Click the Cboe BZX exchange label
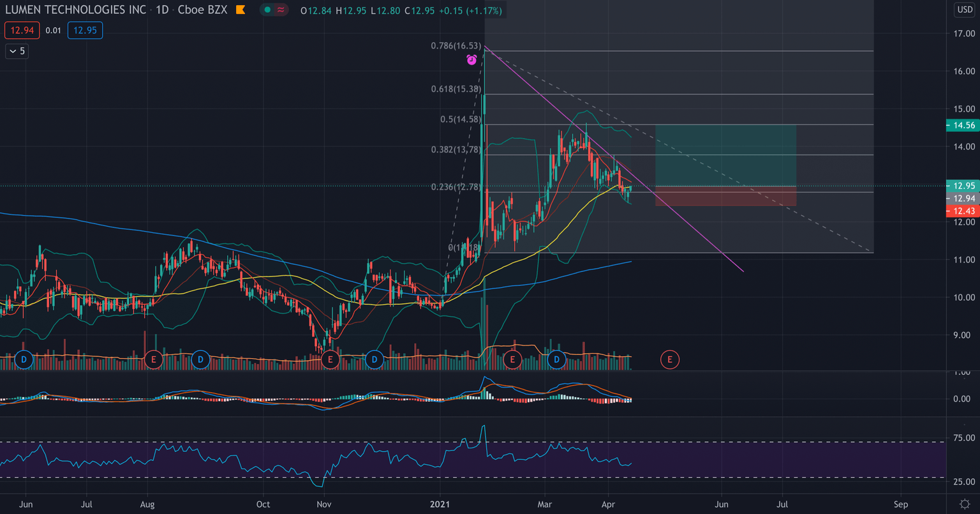 [203, 10]
